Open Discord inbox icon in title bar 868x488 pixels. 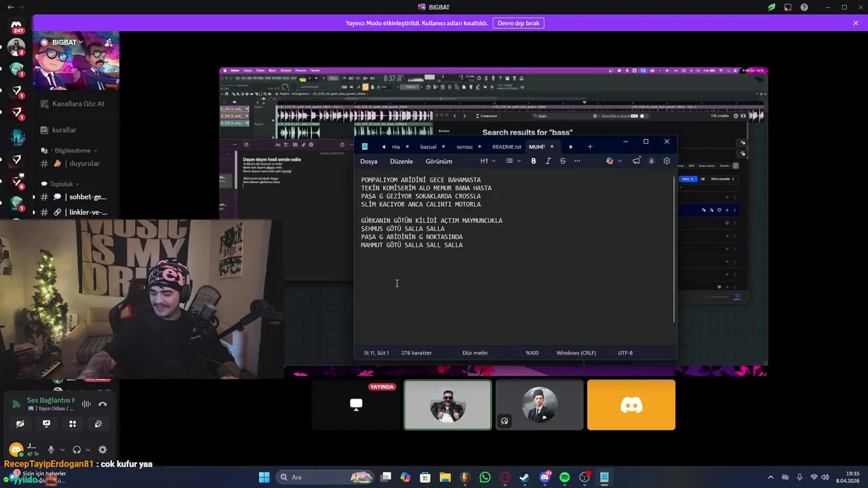pyautogui.click(x=788, y=7)
